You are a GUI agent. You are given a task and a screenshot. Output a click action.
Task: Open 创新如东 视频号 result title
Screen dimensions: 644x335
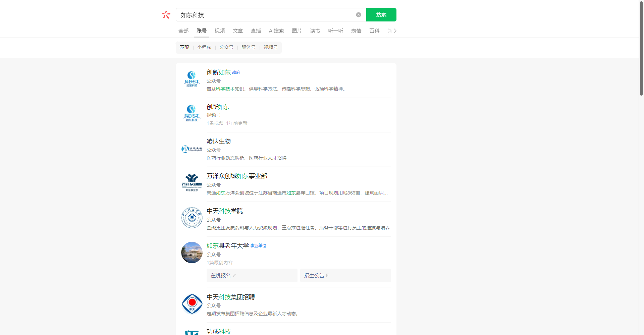(x=218, y=107)
